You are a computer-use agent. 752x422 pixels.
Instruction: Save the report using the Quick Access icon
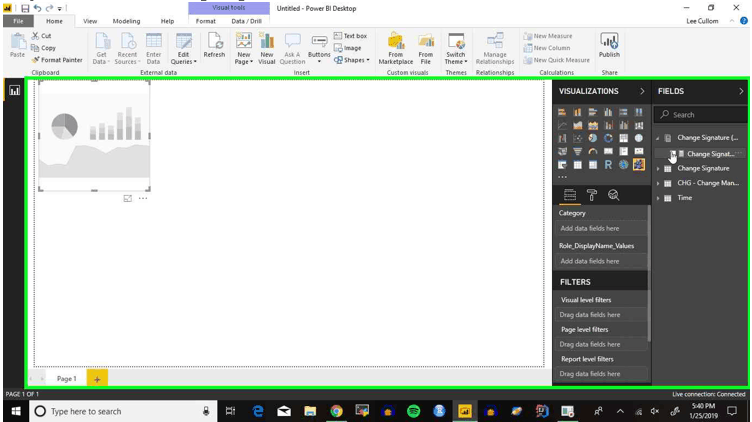pos(25,8)
